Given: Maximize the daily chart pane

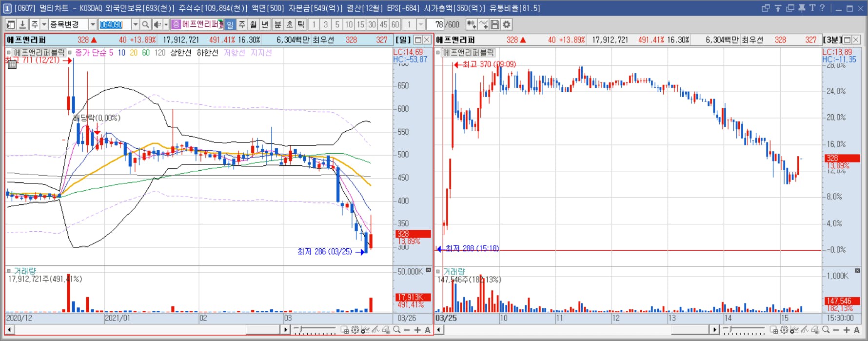Looking at the screenshot, I should coord(418,40).
